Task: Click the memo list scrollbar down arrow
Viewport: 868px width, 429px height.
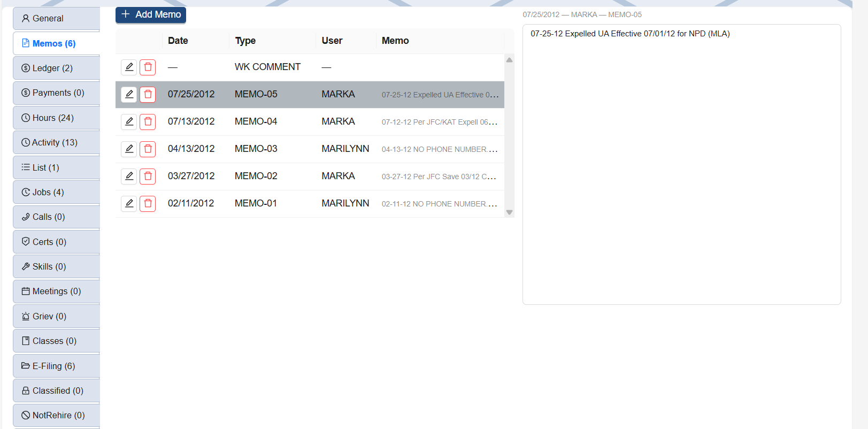Action: point(509,212)
